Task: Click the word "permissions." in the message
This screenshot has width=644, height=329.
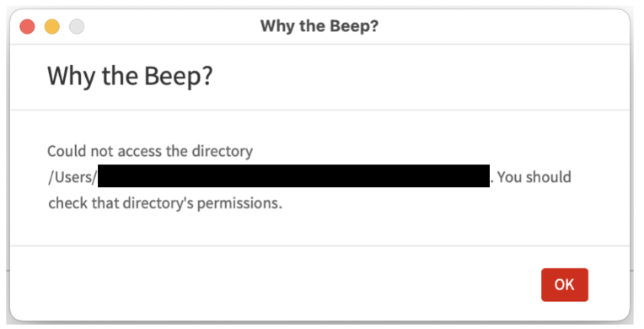Action: 240,204
